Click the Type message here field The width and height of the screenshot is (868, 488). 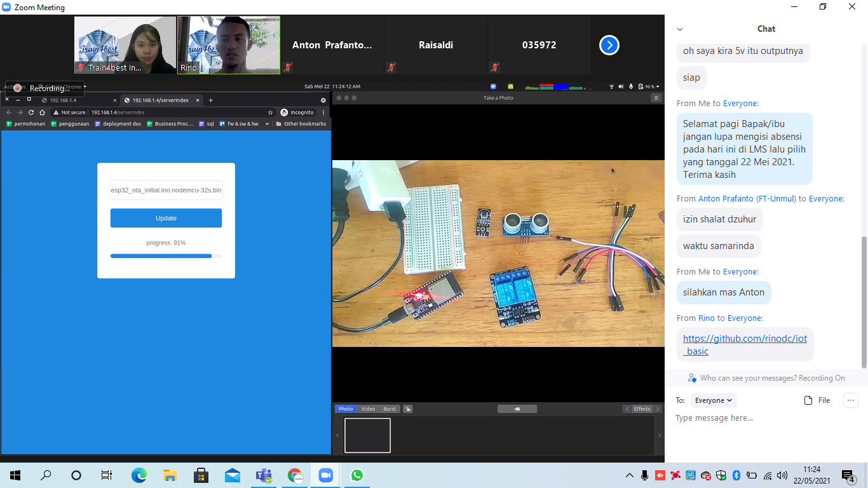click(763, 418)
